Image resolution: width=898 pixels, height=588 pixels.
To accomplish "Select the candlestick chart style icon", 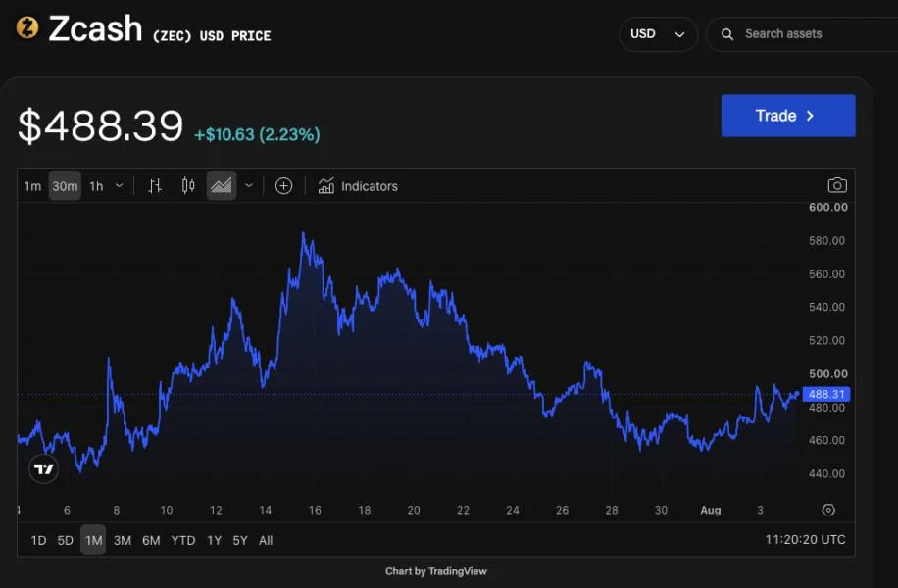I will tap(188, 185).
